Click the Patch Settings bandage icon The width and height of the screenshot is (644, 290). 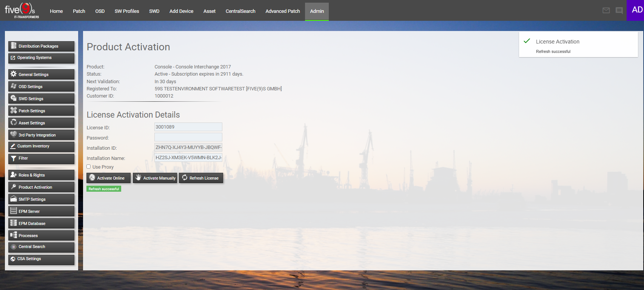[x=14, y=110]
